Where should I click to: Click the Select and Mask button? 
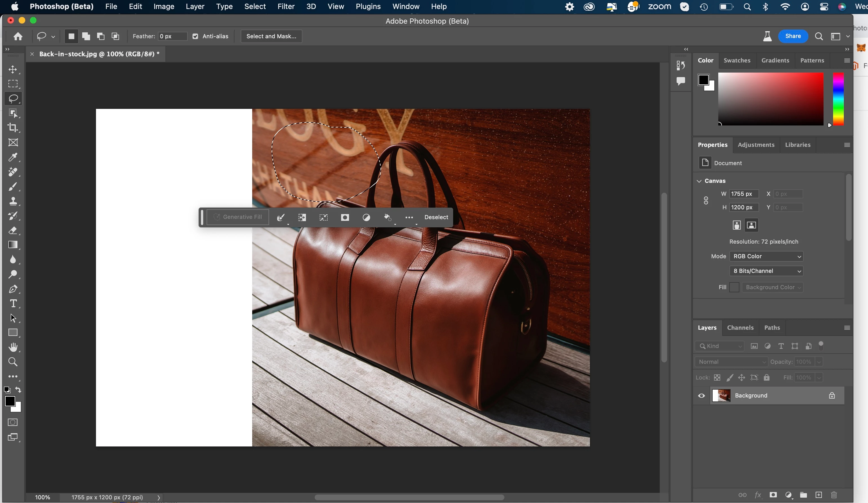(271, 37)
